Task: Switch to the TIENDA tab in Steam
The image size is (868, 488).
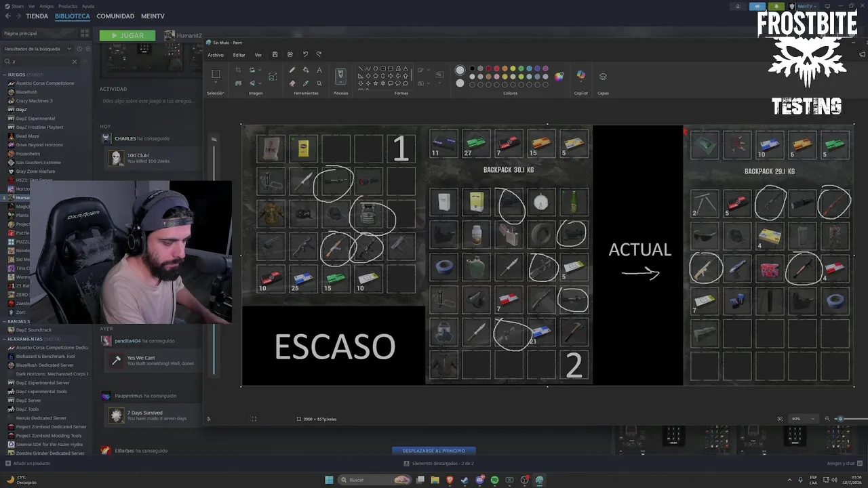Action: [x=37, y=16]
